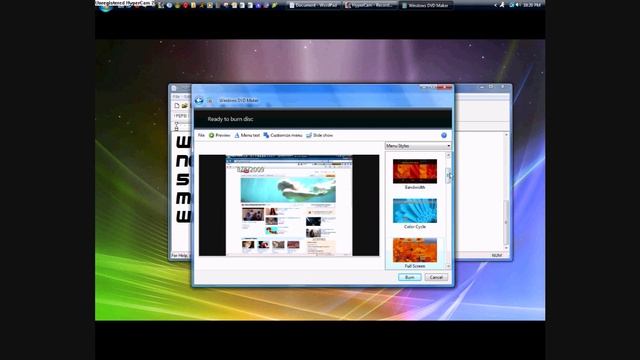Click the down arrow of the styles scrollbar
This screenshot has height=360, width=640.
coord(448,266)
